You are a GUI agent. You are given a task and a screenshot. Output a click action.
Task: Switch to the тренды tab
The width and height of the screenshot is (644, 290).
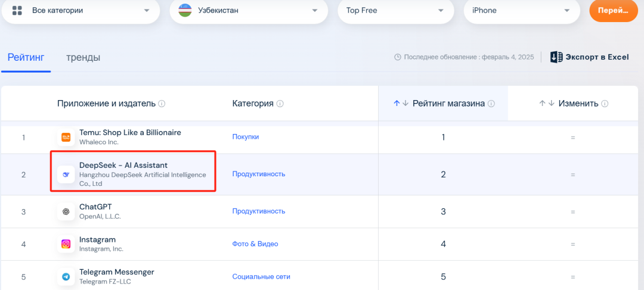(83, 57)
